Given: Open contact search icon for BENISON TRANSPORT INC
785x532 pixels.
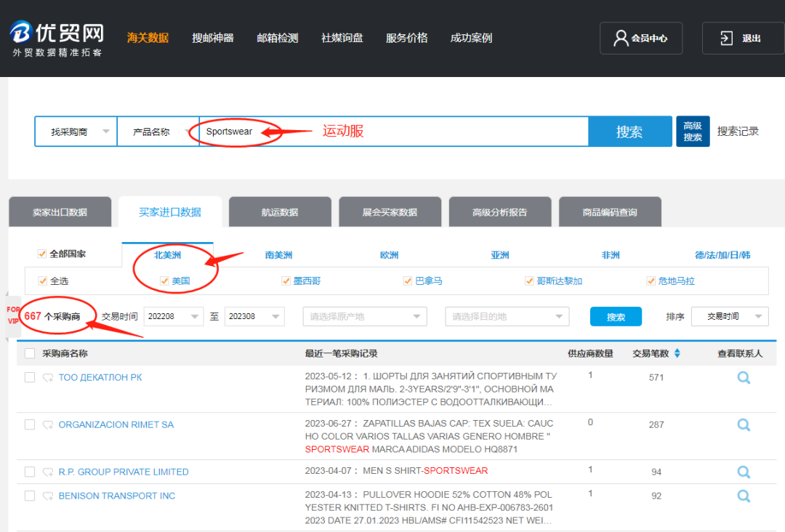Looking at the screenshot, I should 743,496.
